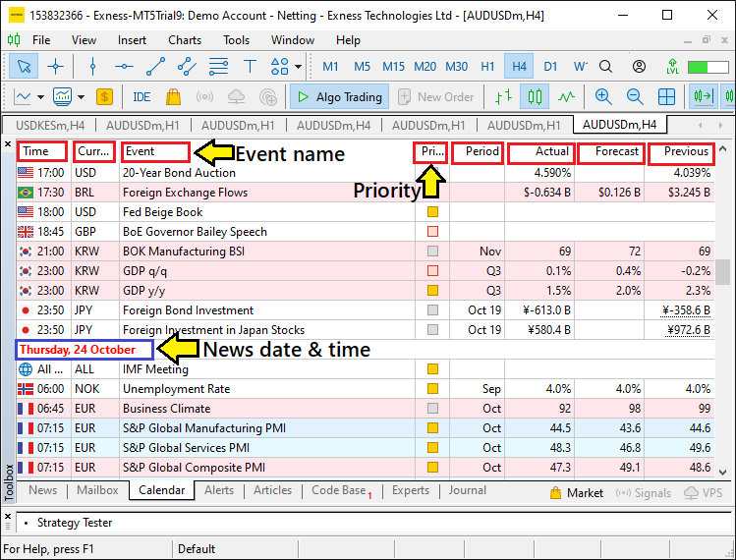Click the New Order button
Viewport: 736px width, 560px height.
(x=436, y=96)
